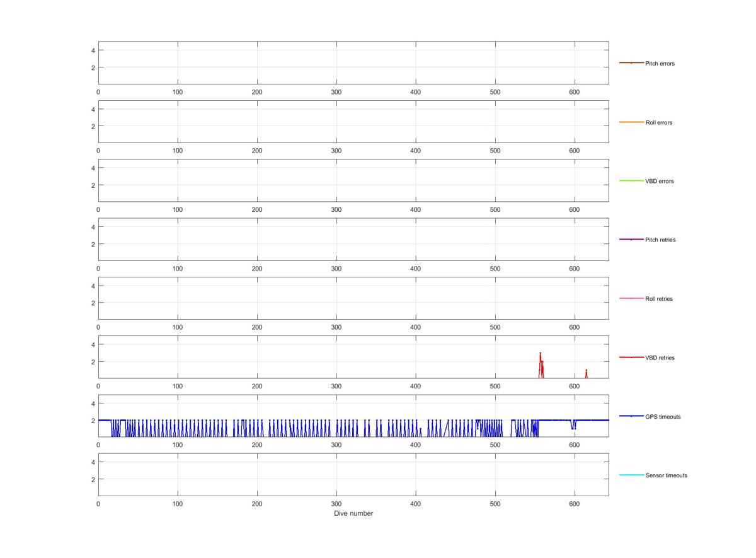Click the "400" tick under the Roll retries plot
The width and height of the screenshot is (756, 558).
coord(416,327)
